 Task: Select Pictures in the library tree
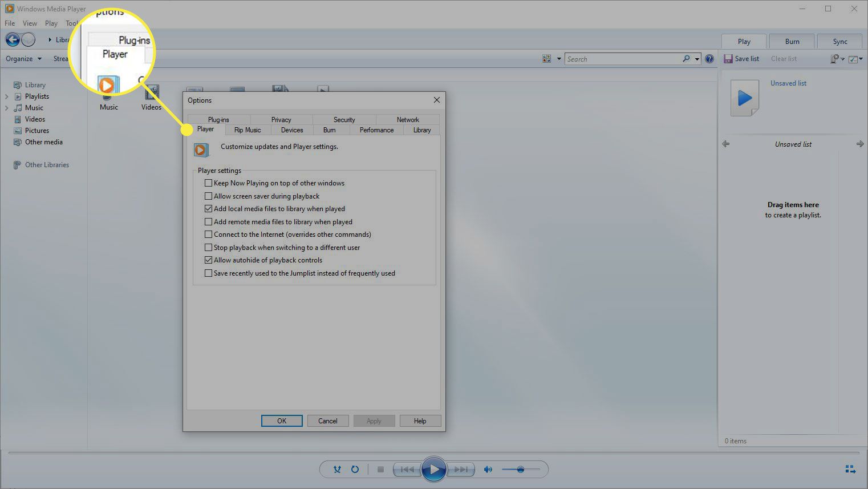[x=37, y=131]
